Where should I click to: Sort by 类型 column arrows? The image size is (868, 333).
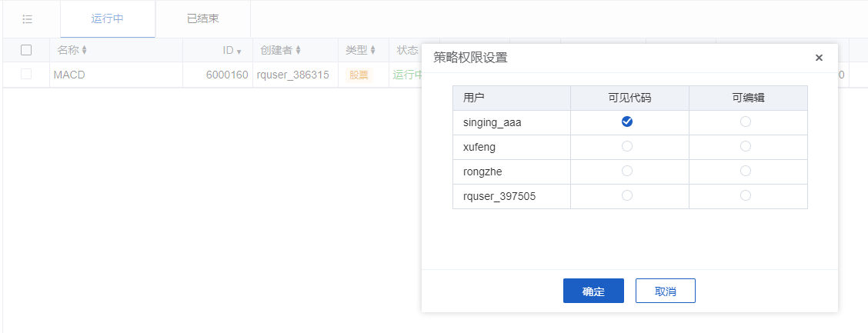tap(372, 51)
